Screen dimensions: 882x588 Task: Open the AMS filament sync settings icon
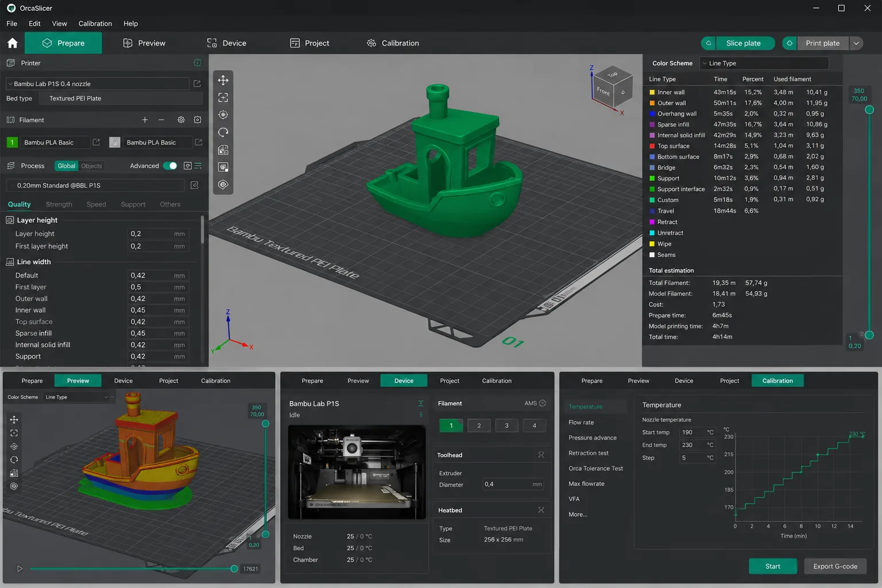(198, 120)
